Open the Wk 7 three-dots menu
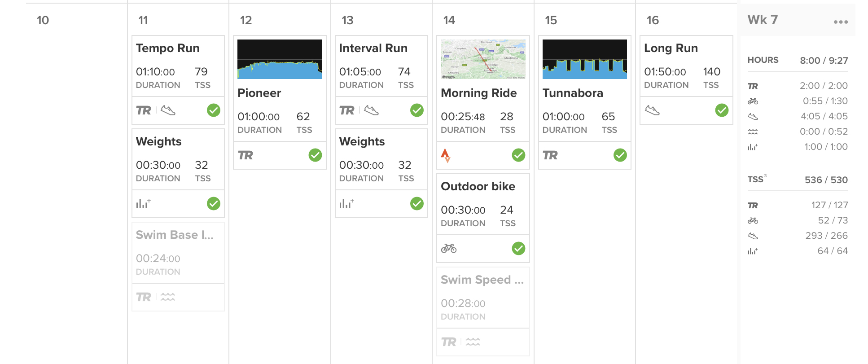The image size is (868, 364). coord(841,22)
